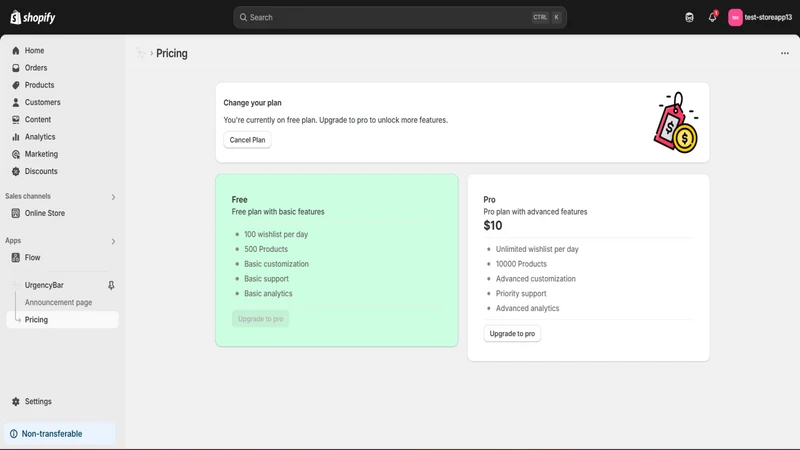This screenshot has height=450, width=800.
Task: Click the search magnifier icon
Action: click(243, 17)
